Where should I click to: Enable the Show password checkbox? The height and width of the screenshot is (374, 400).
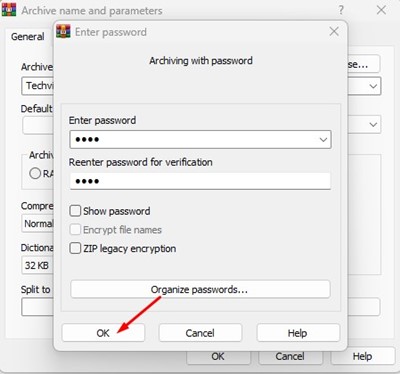75,211
